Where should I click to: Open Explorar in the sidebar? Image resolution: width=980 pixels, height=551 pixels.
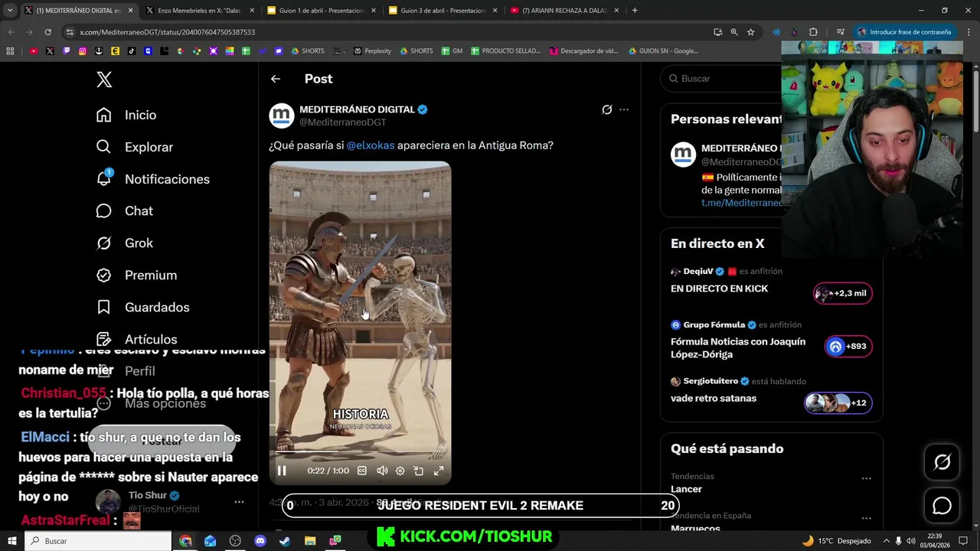coord(135,147)
